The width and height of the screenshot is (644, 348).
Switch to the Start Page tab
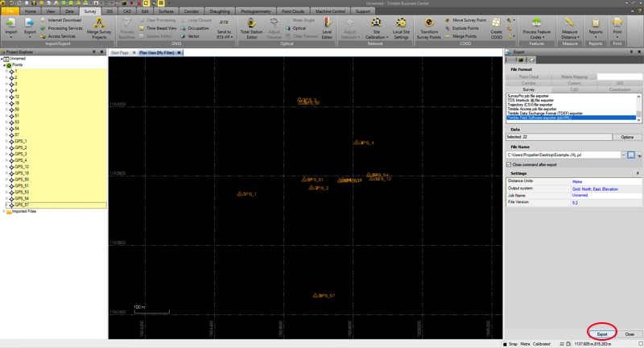coord(119,52)
